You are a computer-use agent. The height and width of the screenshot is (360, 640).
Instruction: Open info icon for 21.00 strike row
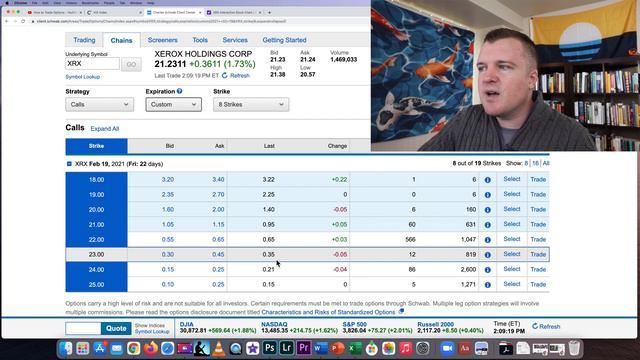coord(487,225)
